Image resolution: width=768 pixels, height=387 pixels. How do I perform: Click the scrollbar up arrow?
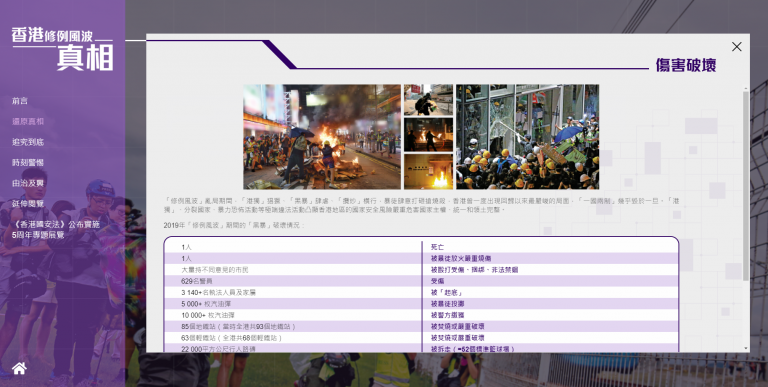[746, 88]
